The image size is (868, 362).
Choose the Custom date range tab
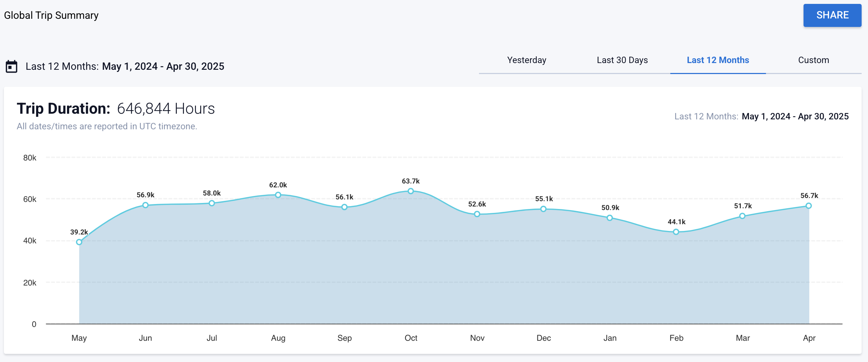tap(813, 60)
